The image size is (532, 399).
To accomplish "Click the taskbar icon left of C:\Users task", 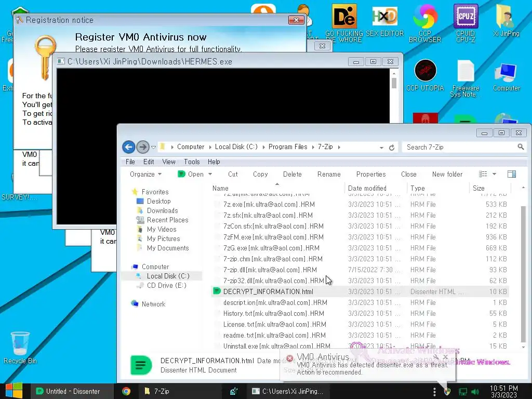I will [233, 391].
